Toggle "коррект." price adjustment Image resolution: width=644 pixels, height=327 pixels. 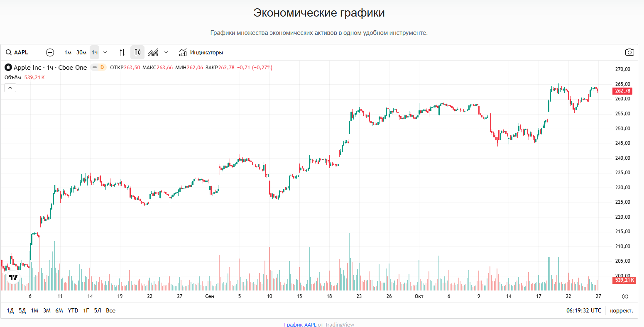622,310
